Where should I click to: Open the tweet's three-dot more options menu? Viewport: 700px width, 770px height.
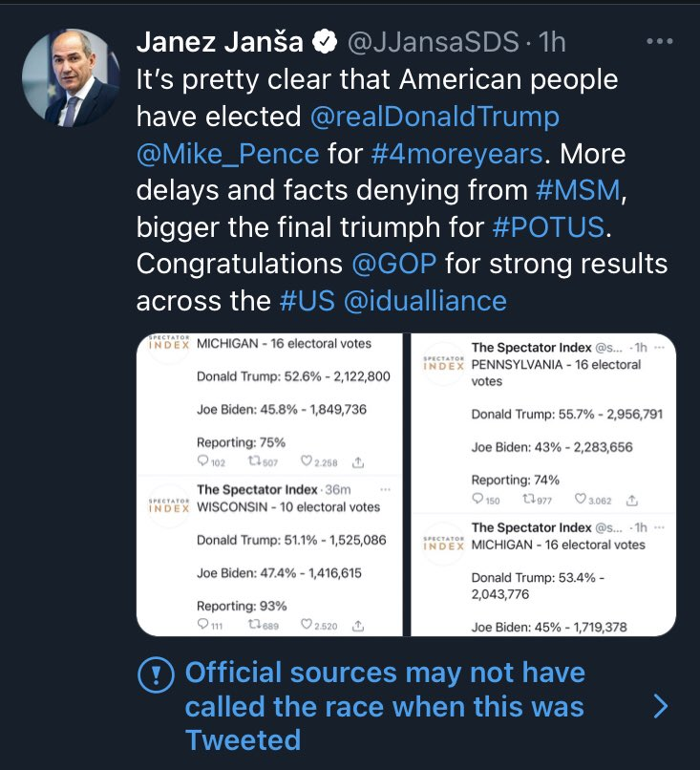coord(659,42)
